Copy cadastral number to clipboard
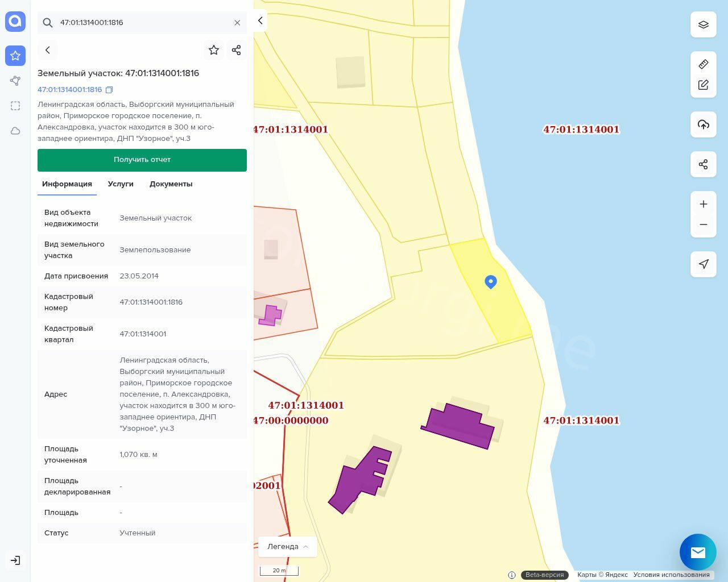The width and height of the screenshot is (728, 582). point(109,90)
